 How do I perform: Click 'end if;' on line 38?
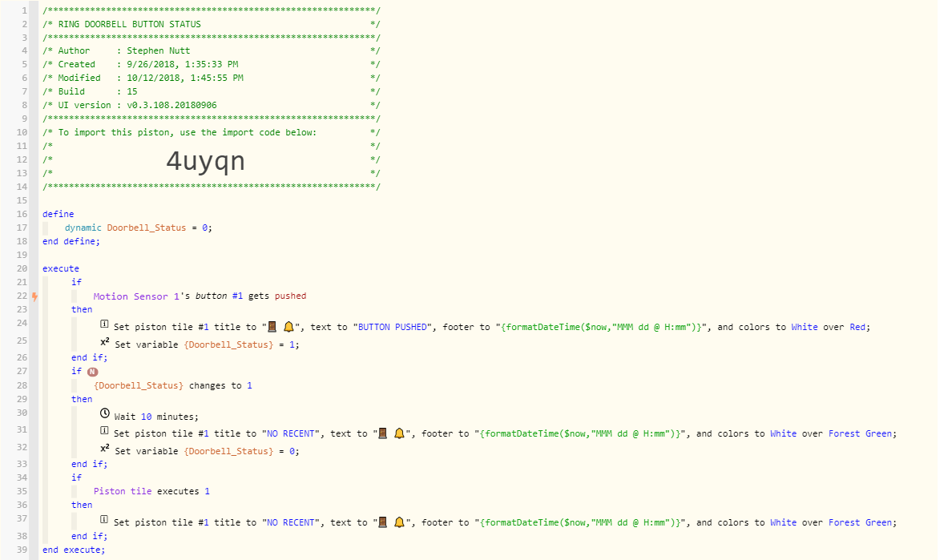pyautogui.click(x=89, y=536)
